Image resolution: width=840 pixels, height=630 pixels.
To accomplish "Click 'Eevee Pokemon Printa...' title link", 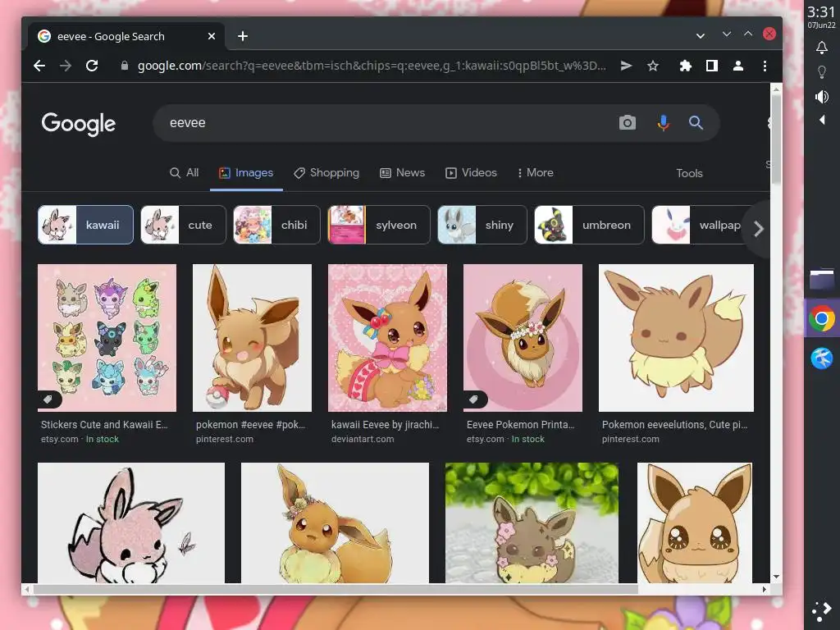I will tap(521, 425).
